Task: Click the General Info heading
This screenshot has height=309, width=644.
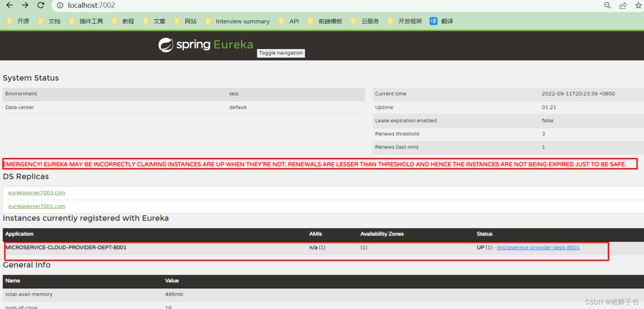Action: point(26,265)
